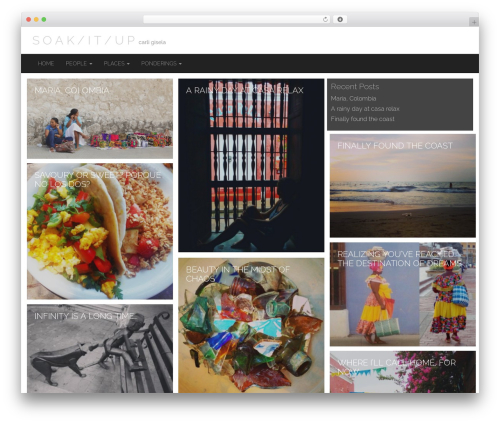This screenshot has height=423, width=500.
Task: Click the browser reload icon
Action: tap(325, 20)
